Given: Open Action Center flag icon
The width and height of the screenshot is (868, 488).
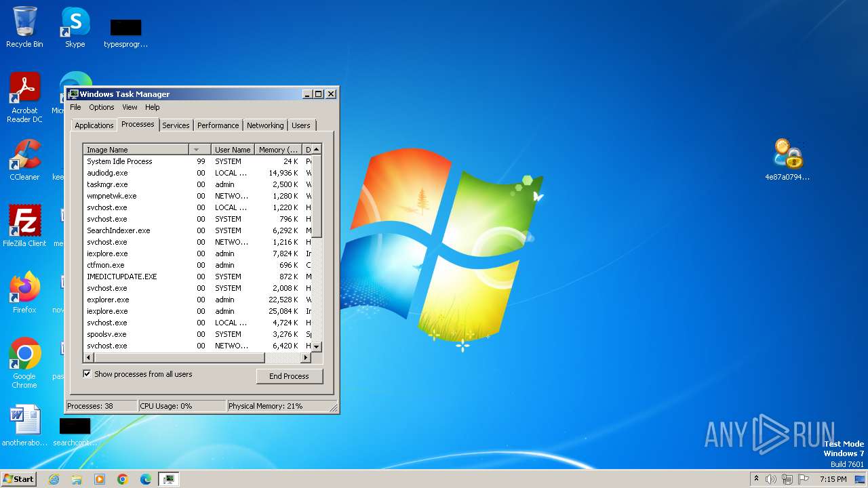Looking at the screenshot, I should pos(804,479).
